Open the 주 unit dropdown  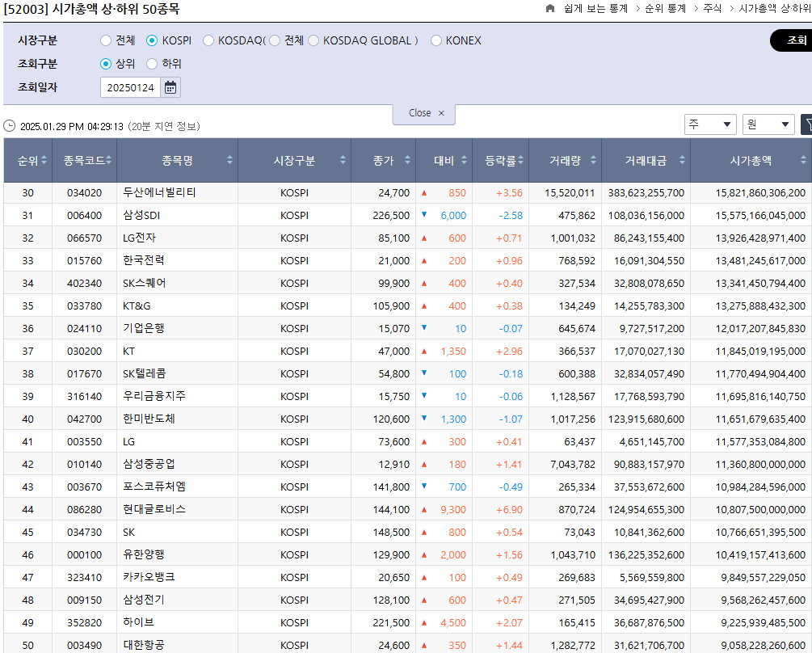click(x=710, y=124)
